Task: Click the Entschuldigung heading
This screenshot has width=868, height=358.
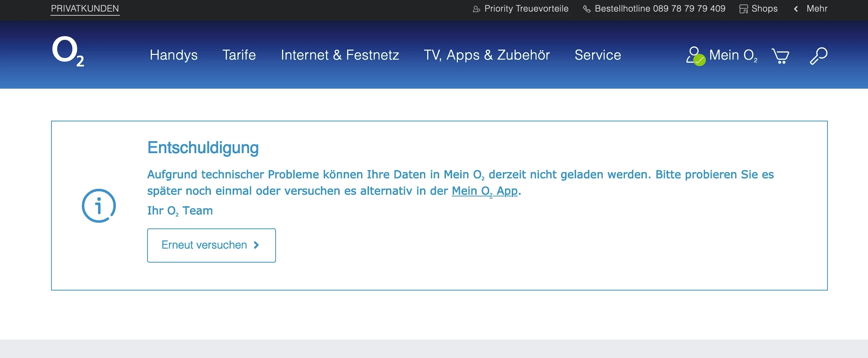Action: pyautogui.click(x=203, y=148)
